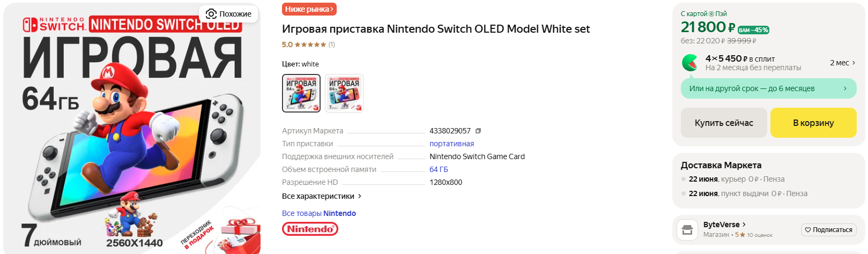Screen dimensions: 868x254
Task: Click the Купить сейчас button
Action: (724, 123)
